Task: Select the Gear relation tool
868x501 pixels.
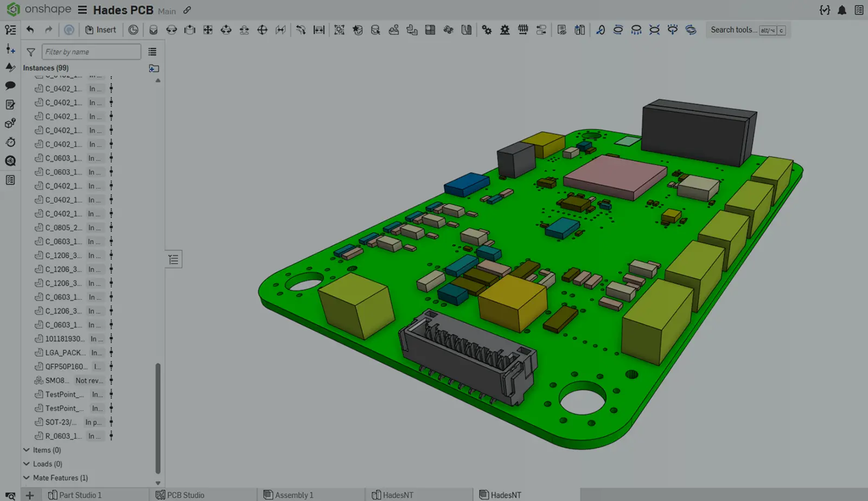Action: 487,30
